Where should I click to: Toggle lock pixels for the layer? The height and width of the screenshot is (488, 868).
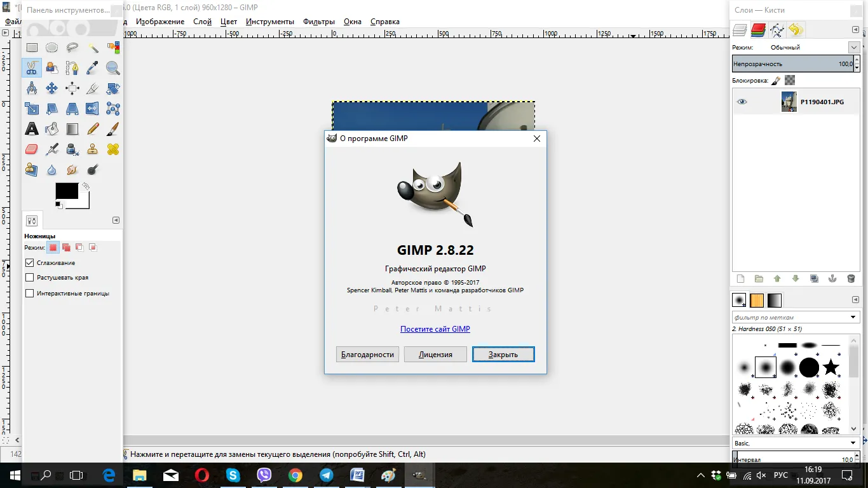coord(776,80)
